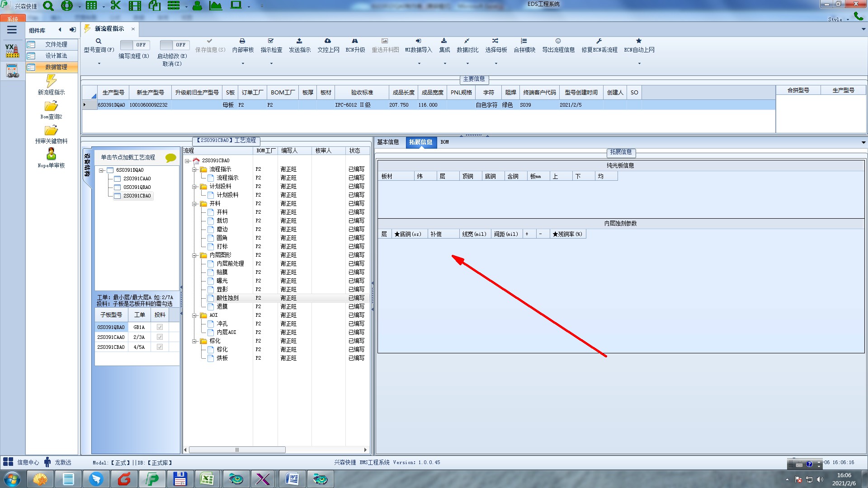Screen dimensions: 868x488
Task: Open 新流程指示 lightning icon in sidebar
Action: (x=51, y=81)
